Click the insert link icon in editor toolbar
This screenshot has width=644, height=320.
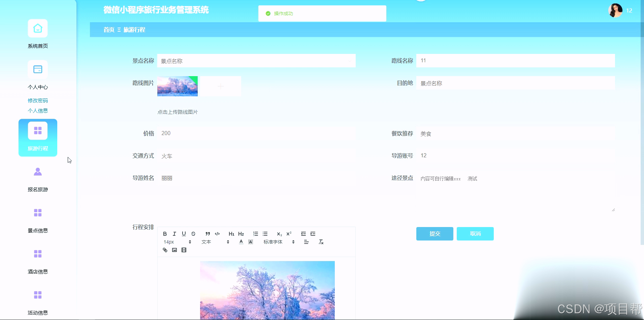[x=165, y=250]
